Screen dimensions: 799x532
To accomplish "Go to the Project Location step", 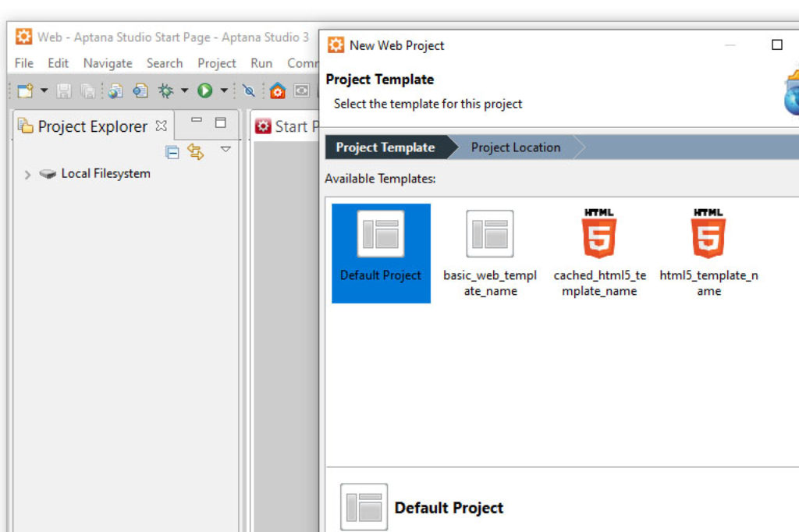I will coord(515,147).
